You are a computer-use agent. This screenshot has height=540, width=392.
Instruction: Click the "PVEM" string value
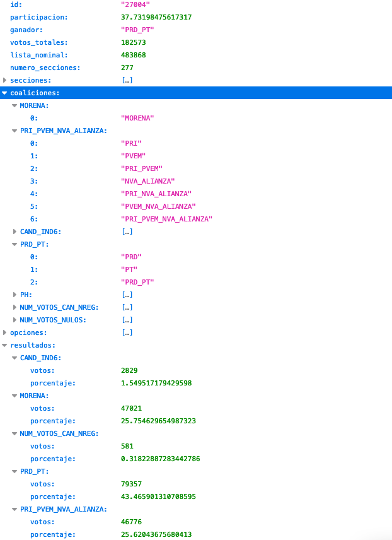(133, 156)
